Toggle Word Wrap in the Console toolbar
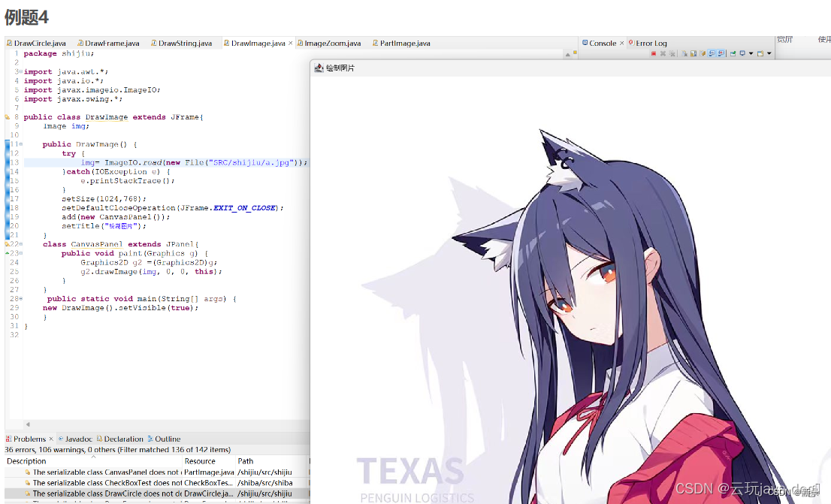The height and width of the screenshot is (504, 831). coord(703,53)
